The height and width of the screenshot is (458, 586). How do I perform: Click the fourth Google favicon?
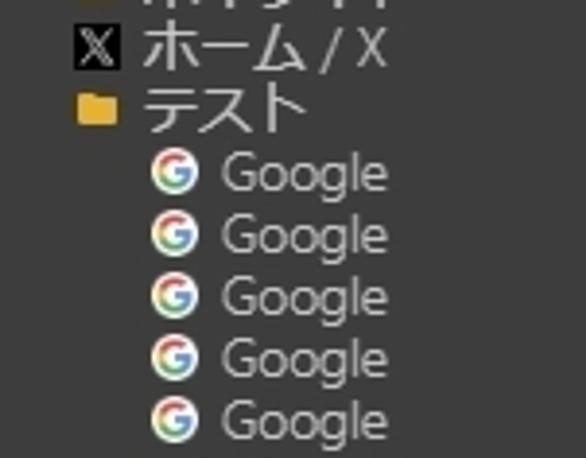coord(175,357)
